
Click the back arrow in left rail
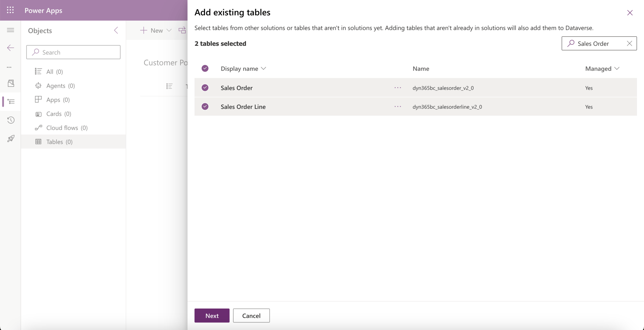[x=11, y=48]
